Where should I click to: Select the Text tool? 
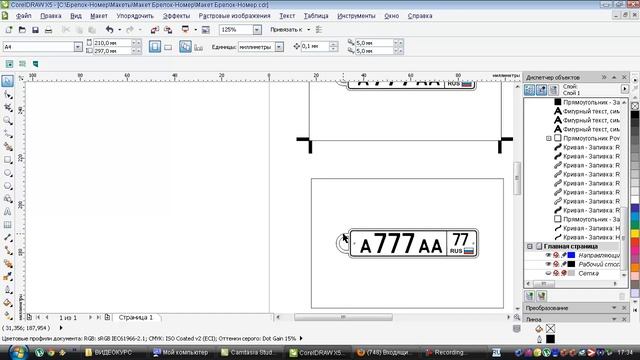tap(7, 212)
